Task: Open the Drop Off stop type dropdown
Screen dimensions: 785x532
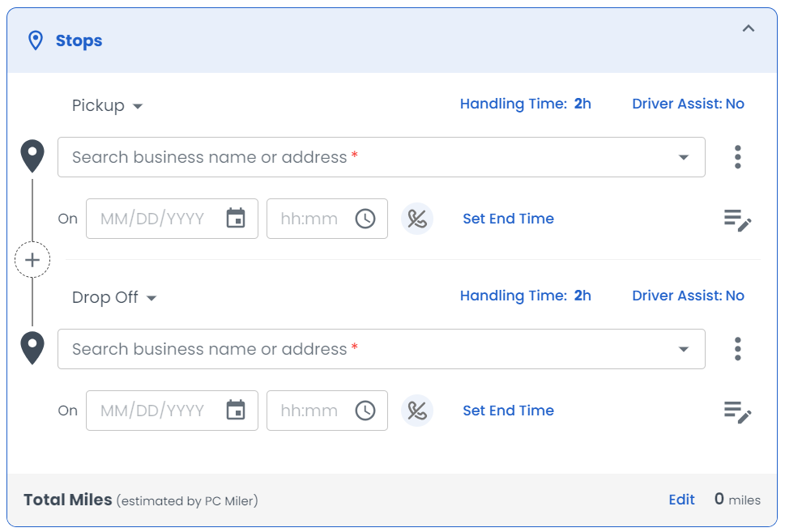Action: [113, 298]
